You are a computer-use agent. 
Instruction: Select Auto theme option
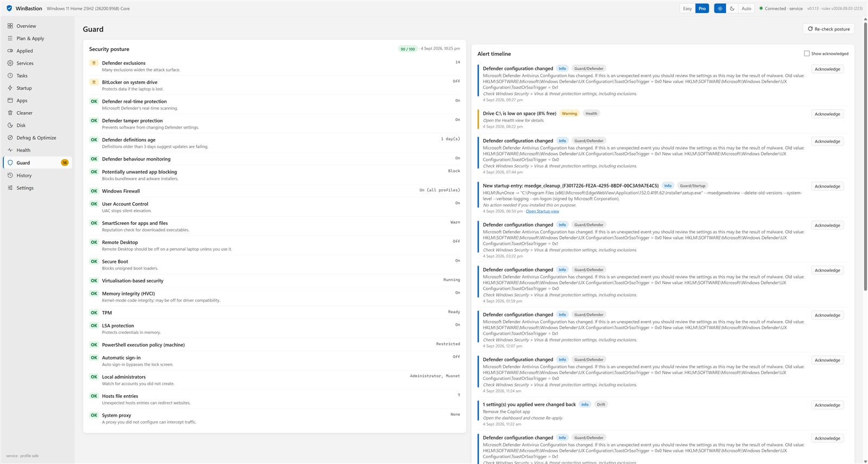click(x=746, y=9)
